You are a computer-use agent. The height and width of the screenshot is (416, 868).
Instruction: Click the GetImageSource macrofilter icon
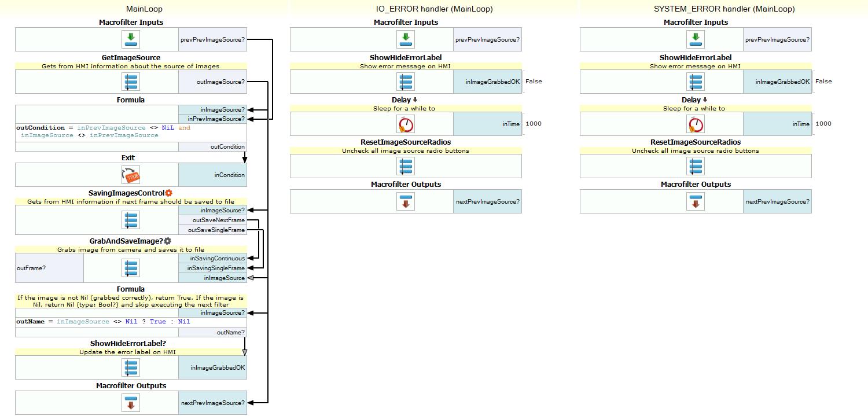[x=131, y=82]
